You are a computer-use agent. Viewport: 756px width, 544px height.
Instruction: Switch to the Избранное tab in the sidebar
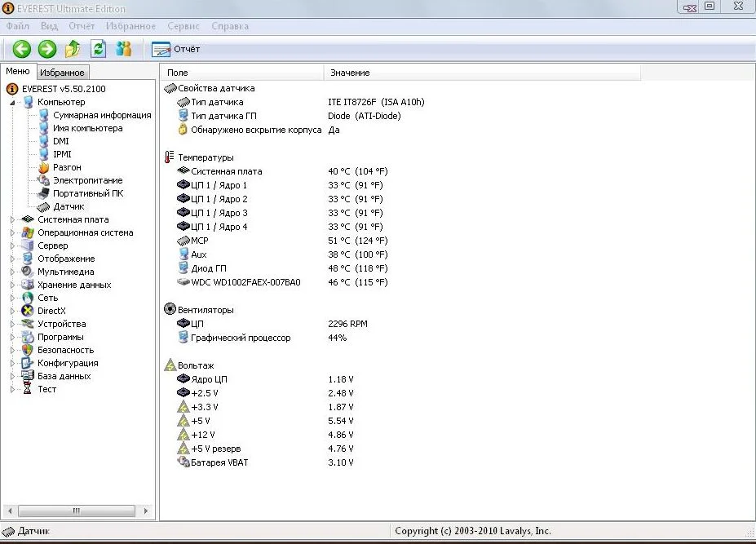coord(62,73)
